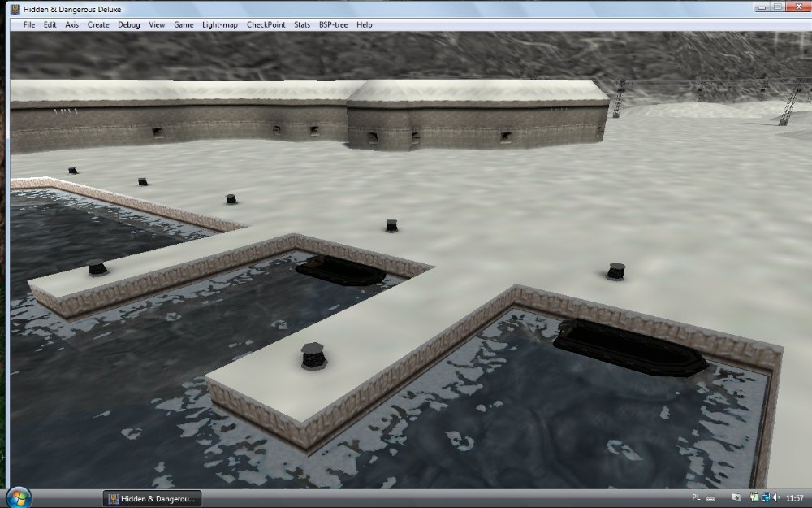Click the keyboard icon beside the PL indicator
This screenshot has height=508, width=812.
[710, 497]
